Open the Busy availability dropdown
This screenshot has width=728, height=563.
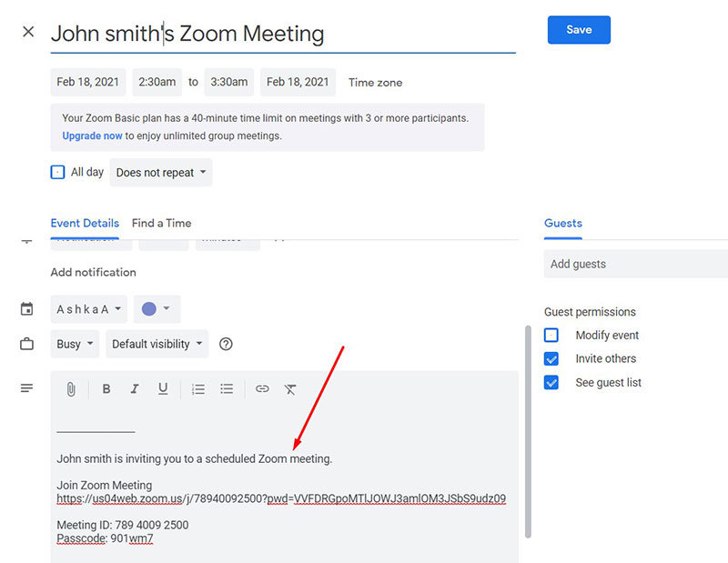pos(75,344)
